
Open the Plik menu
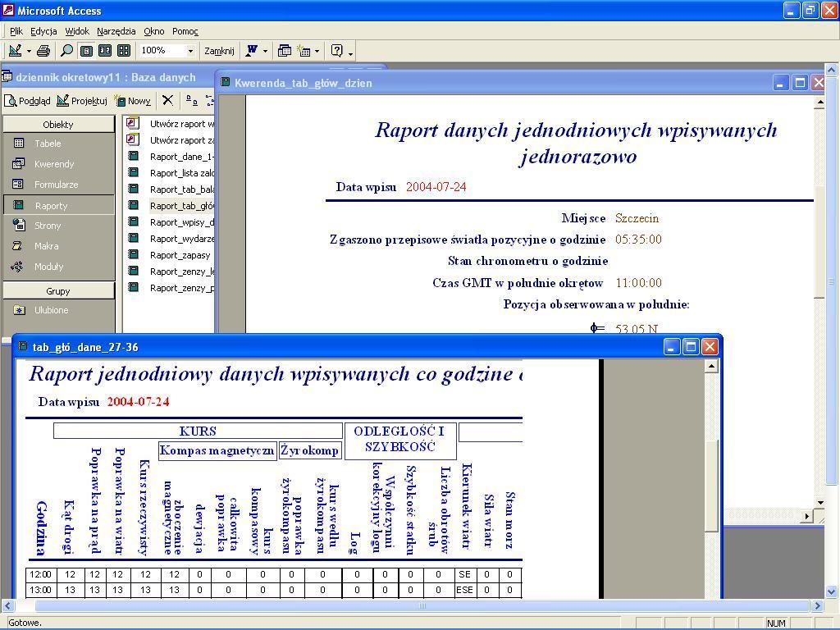tap(16, 31)
